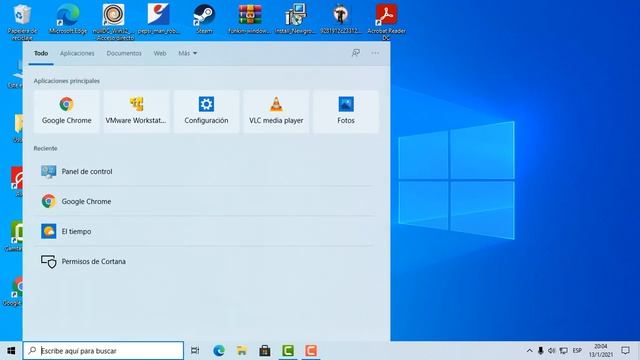The width and height of the screenshot is (640, 360).
Task: Open El tiempo weather app
Action: point(203,231)
